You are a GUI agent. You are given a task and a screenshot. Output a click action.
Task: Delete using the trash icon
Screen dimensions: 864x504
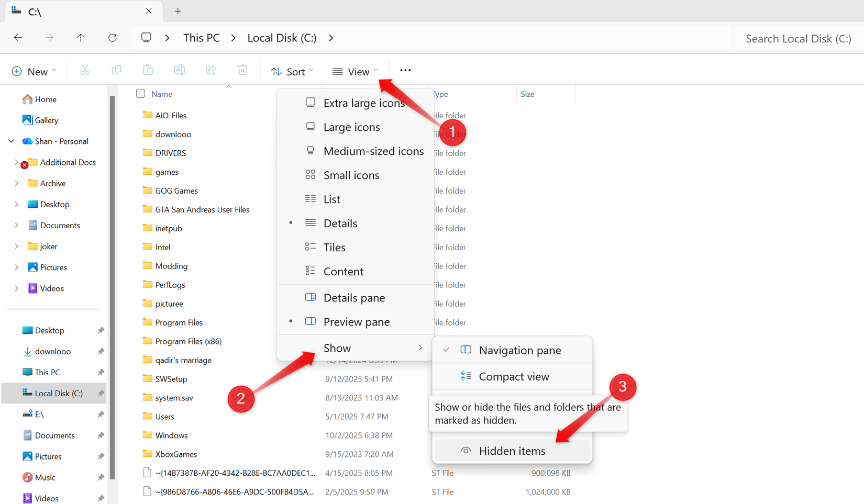(x=242, y=70)
